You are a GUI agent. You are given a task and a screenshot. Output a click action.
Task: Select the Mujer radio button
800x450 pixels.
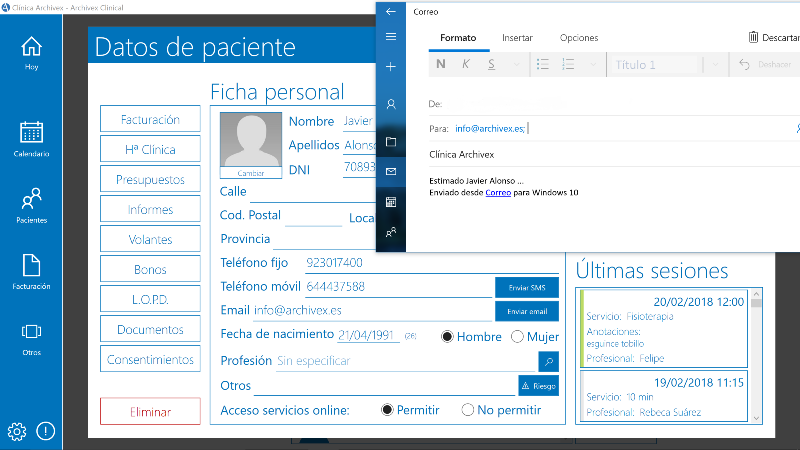[517, 337]
